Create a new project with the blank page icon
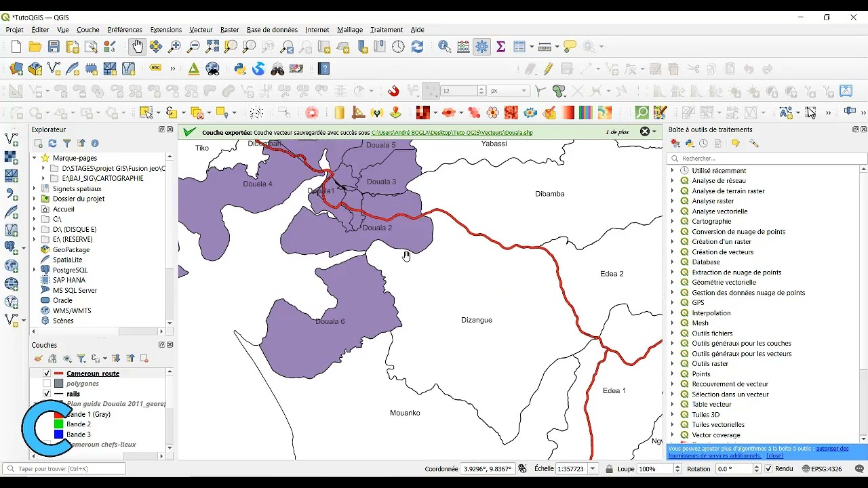This screenshot has width=868, height=488. click(x=16, y=47)
